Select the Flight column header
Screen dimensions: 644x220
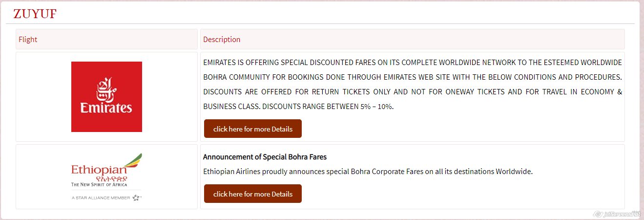[106, 39]
